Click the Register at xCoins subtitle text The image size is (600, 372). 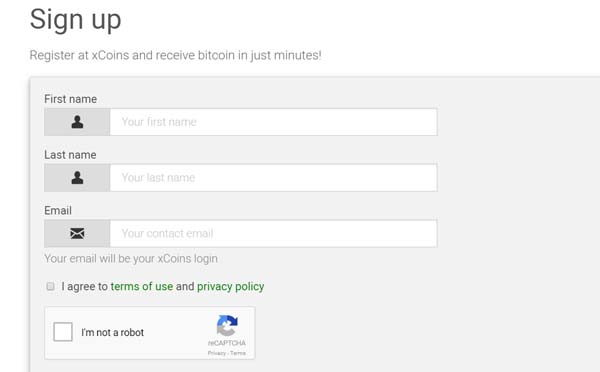click(175, 55)
